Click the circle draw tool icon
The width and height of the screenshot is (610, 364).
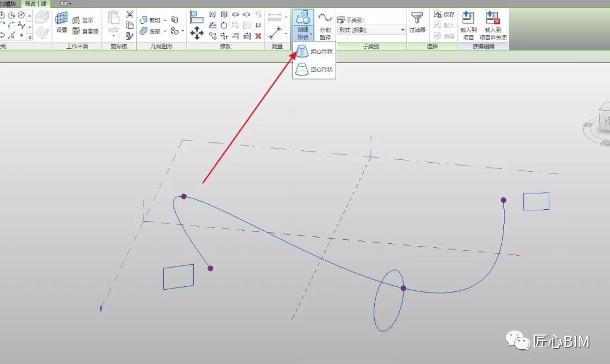pos(22,15)
